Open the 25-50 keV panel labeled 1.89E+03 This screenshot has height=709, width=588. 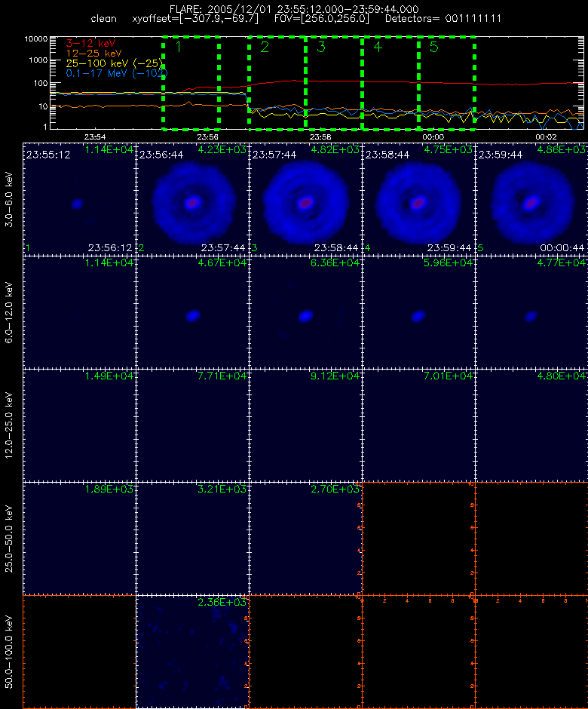[80, 539]
